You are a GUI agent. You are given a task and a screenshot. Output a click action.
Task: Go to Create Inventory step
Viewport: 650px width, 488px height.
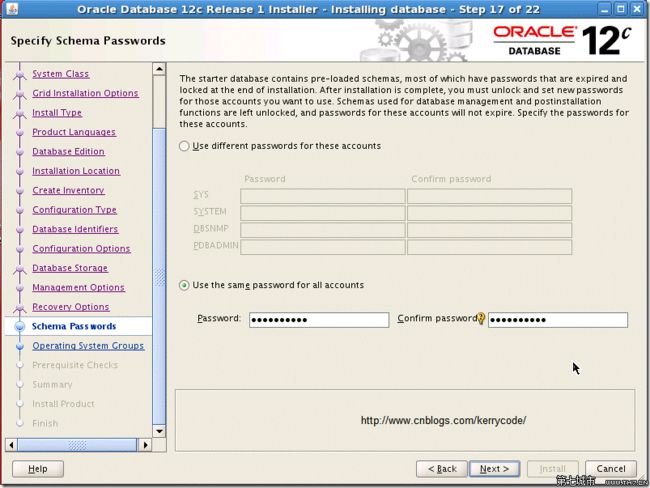(68, 190)
